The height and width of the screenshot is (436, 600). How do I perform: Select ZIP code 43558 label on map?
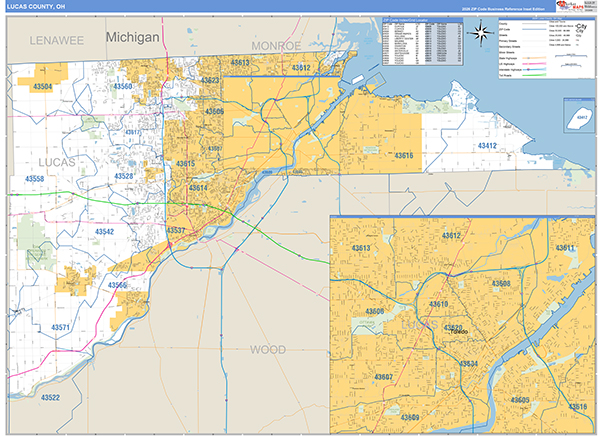tap(34, 179)
